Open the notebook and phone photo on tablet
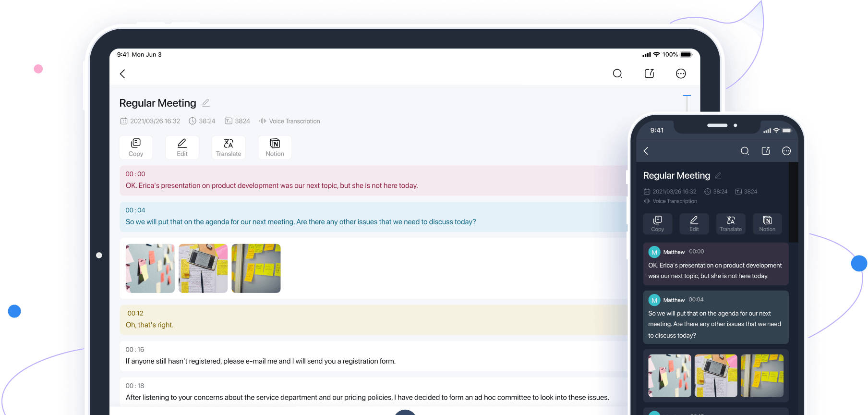The height and width of the screenshot is (415, 868). [203, 269]
